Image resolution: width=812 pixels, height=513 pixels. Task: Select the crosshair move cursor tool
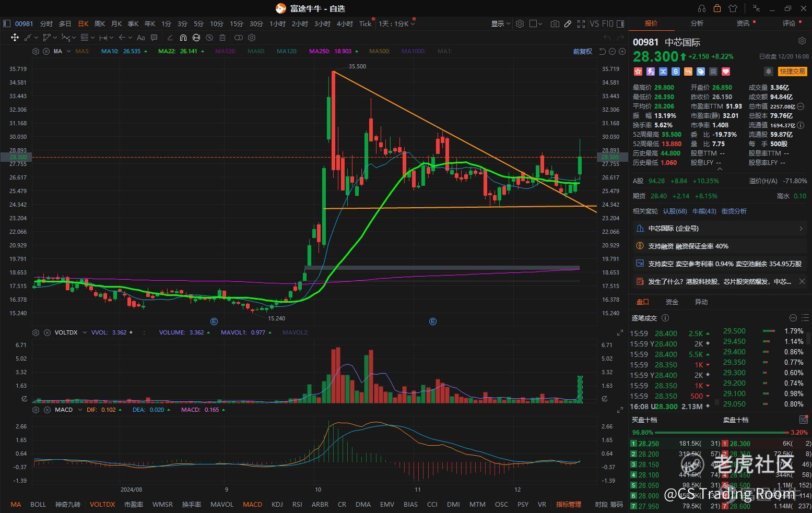click(x=15, y=38)
